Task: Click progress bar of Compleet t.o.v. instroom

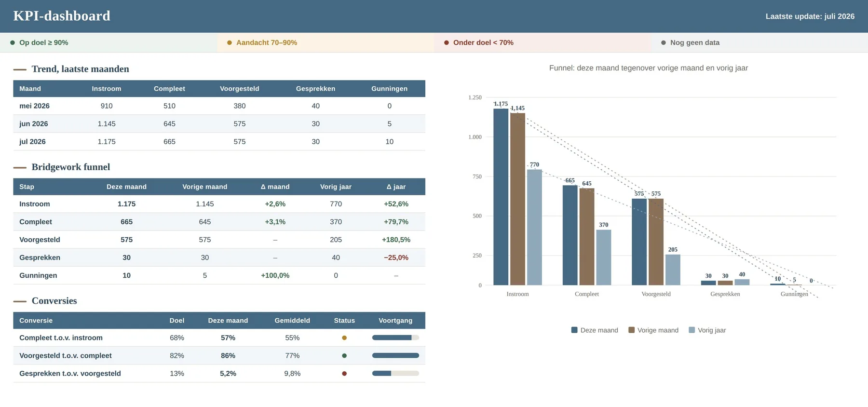Action: pyautogui.click(x=395, y=338)
